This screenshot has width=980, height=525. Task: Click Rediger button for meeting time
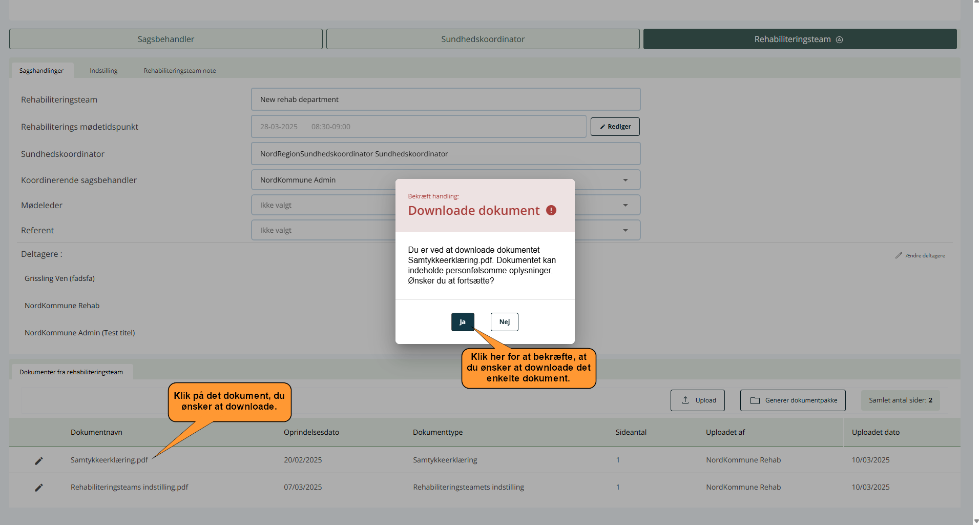(x=615, y=127)
